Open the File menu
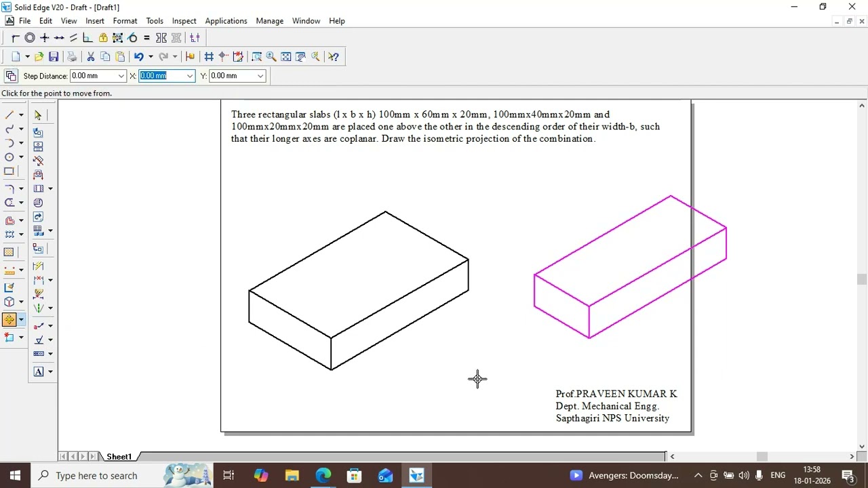Screen dimensions: 868x488 pyautogui.click(x=24, y=21)
